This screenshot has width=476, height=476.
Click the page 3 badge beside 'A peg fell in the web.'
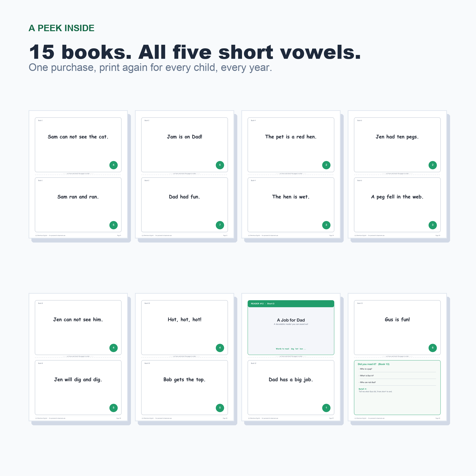click(x=433, y=225)
